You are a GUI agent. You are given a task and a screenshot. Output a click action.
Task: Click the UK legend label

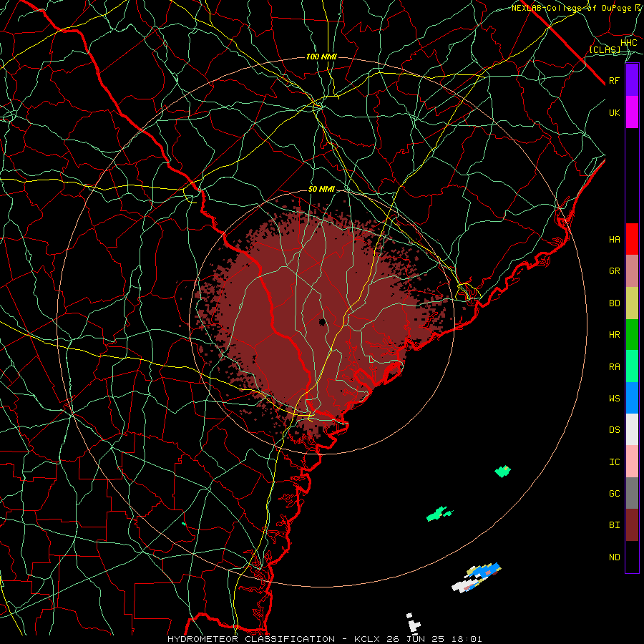(615, 112)
